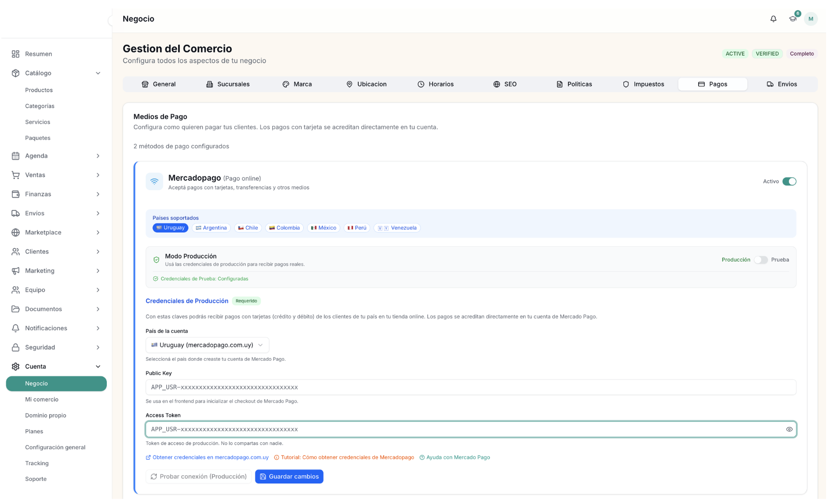Open the Dominio propio sidebar item
The image size is (828, 504).
[46, 415]
